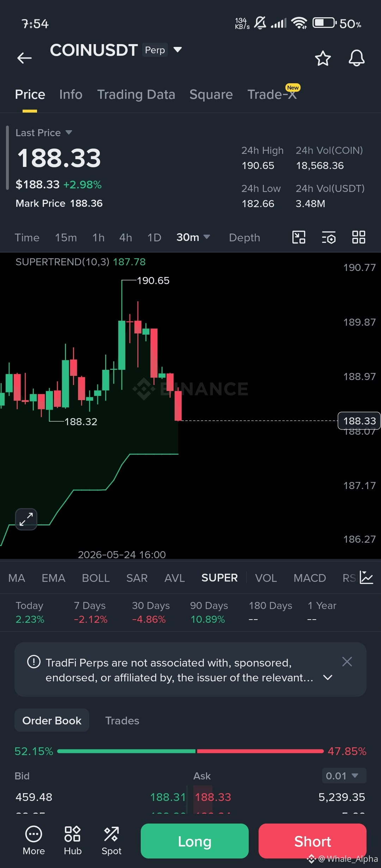Tap the Mark Price 188.36 text
This screenshot has width=381, height=868.
coord(59,203)
